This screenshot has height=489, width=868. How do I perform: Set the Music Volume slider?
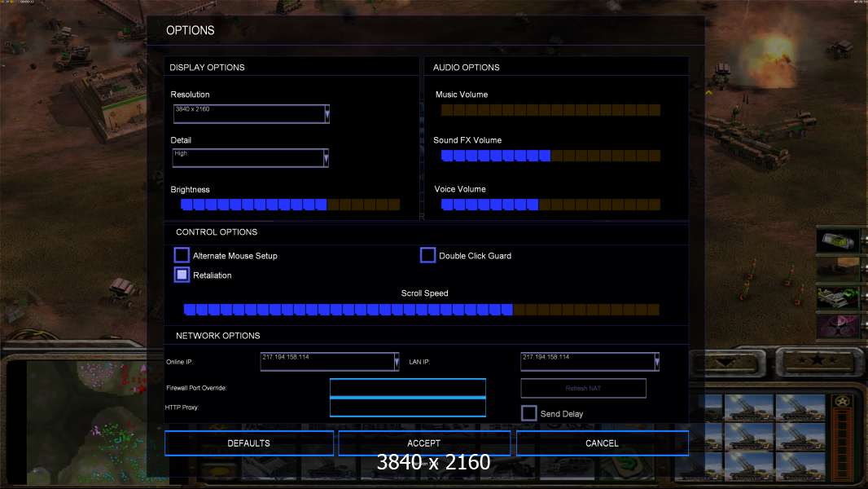550,110
